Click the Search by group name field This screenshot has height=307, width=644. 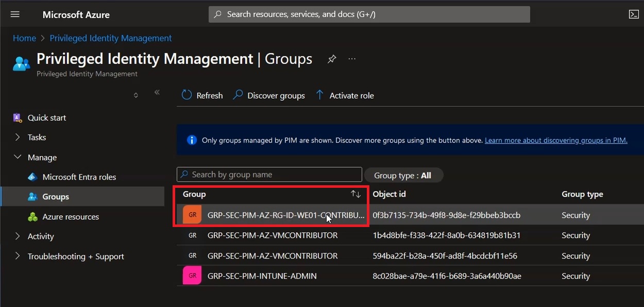[x=269, y=174]
